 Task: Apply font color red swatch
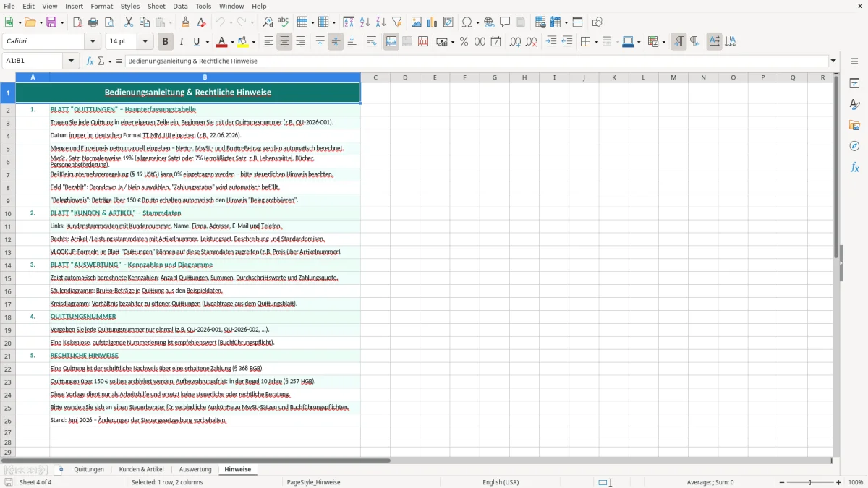[221, 42]
